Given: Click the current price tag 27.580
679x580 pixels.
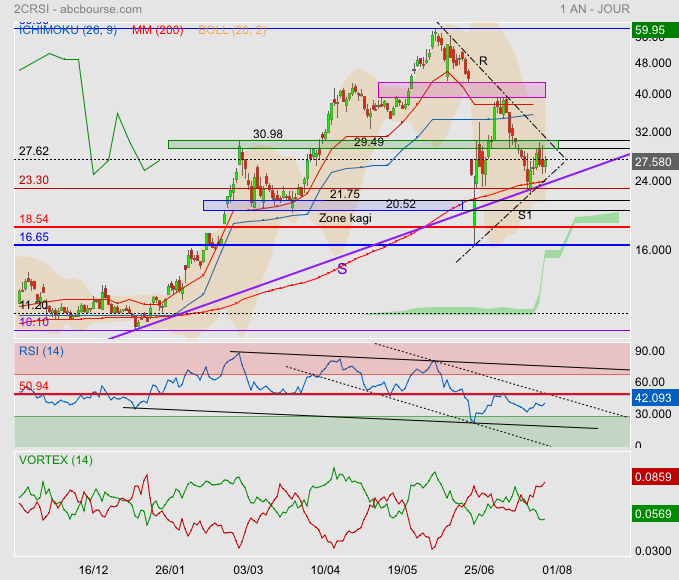Looking at the screenshot, I should coord(653,162).
